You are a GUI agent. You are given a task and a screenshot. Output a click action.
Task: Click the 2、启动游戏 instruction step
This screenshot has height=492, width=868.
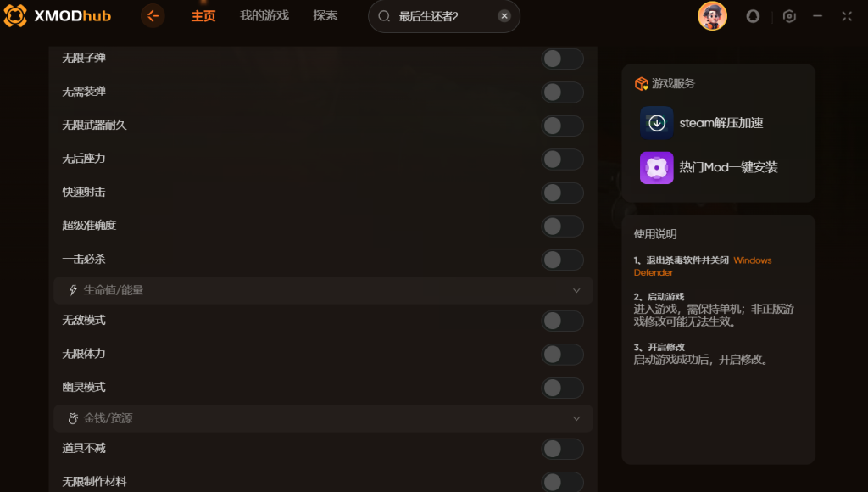659,297
